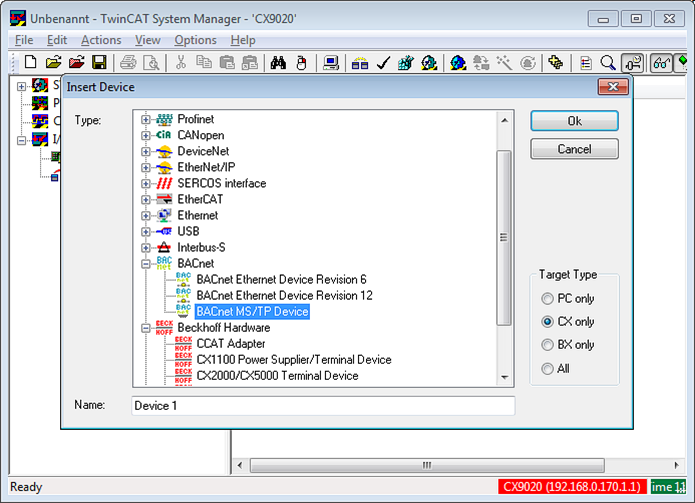The image size is (695, 503).
Task: Expand the EtherCAT node
Action: (145, 199)
